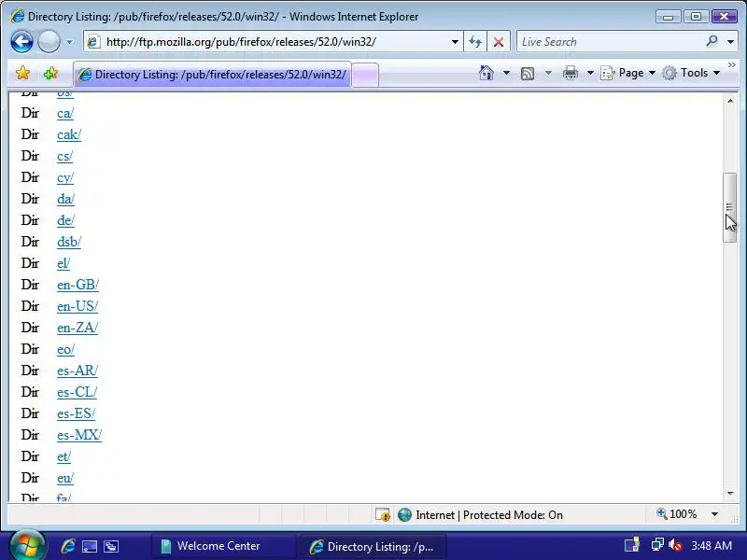
Task: Open the de/ directory link
Action: [x=65, y=220]
